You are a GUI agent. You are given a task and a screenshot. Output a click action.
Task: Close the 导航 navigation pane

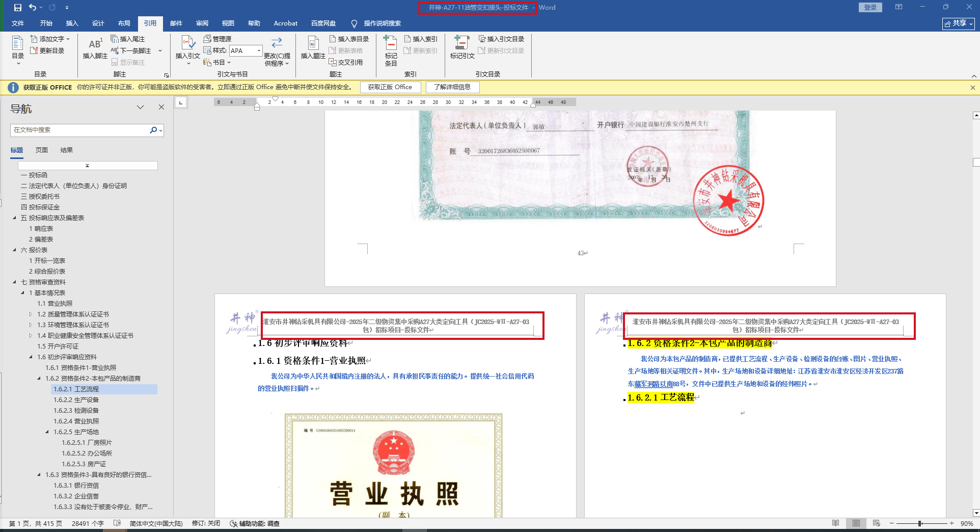pyautogui.click(x=161, y=107)
